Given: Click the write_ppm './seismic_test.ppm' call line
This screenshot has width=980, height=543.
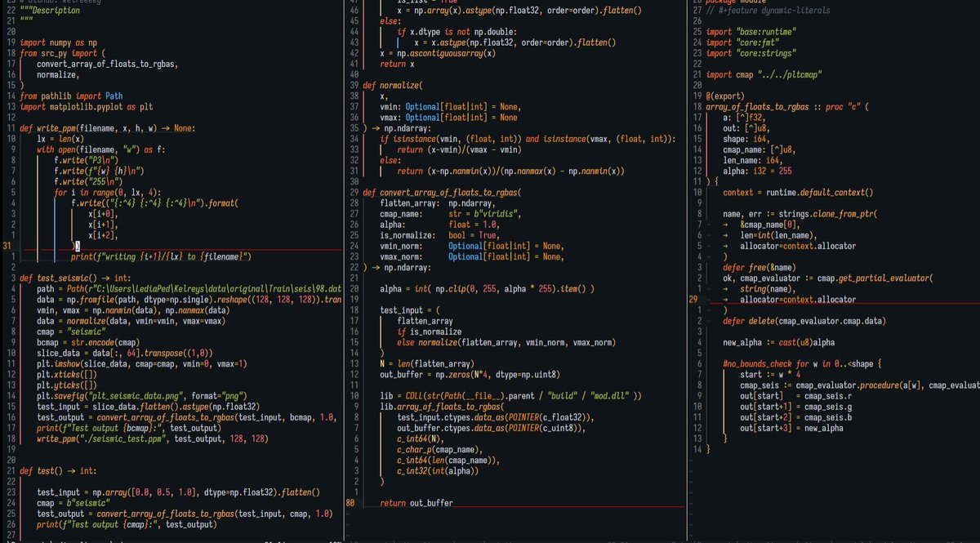Looking at the screenshot, I should (x=153, y=438).
